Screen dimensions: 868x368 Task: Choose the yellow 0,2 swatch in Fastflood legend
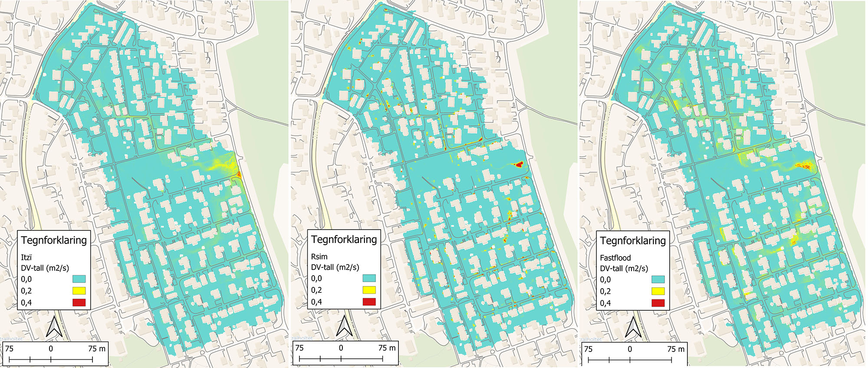658,291
